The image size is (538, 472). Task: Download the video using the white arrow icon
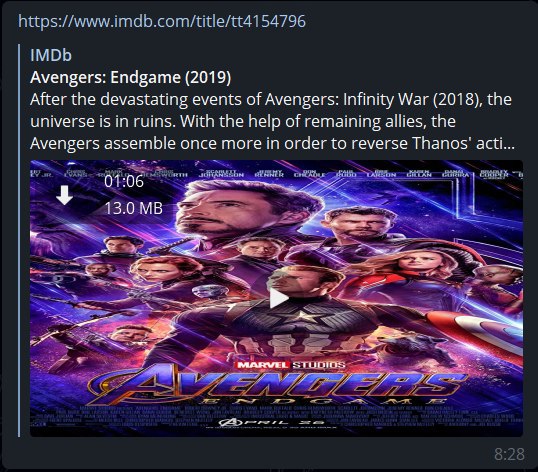65,195
